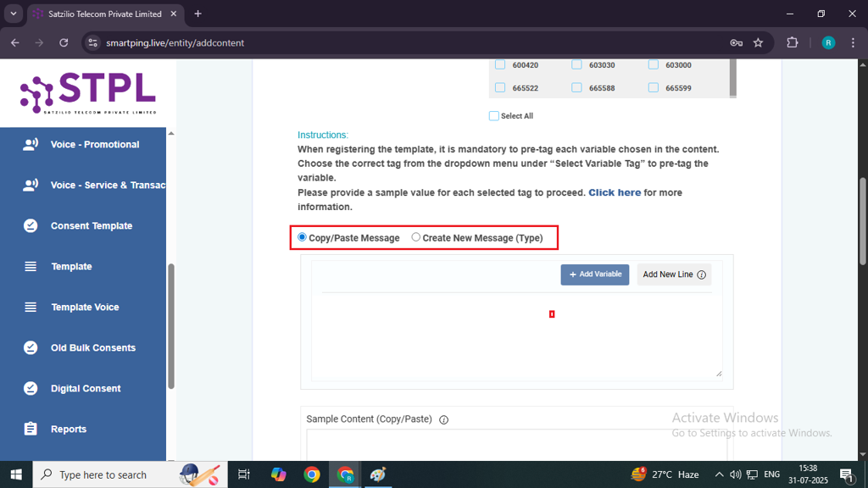Click the info icon next to Sample Content

pos(443,420)
